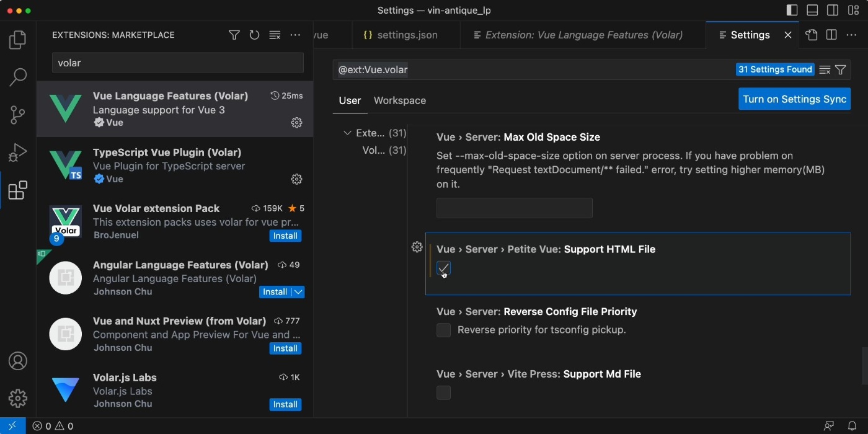Select the Extensions view icon
This screenshot has height=434, width=868.
17,190
